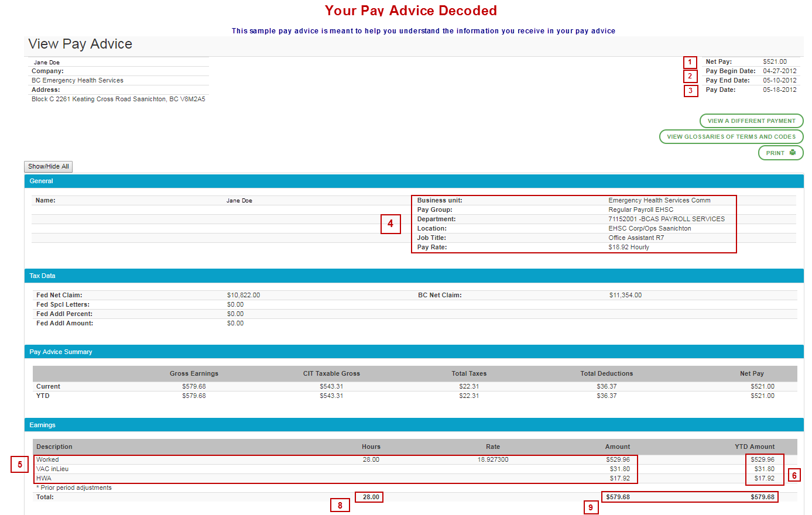The image size is (812, 515).
Task: Click callout number 5 beside the Worked row
Action: [20, 465]
